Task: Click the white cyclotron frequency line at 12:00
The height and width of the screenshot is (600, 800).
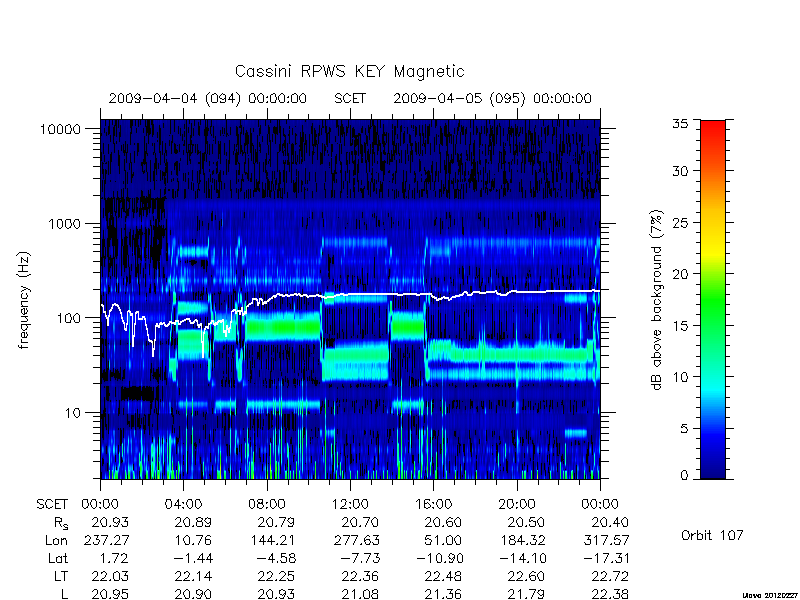Action: [x=350, y=294]
